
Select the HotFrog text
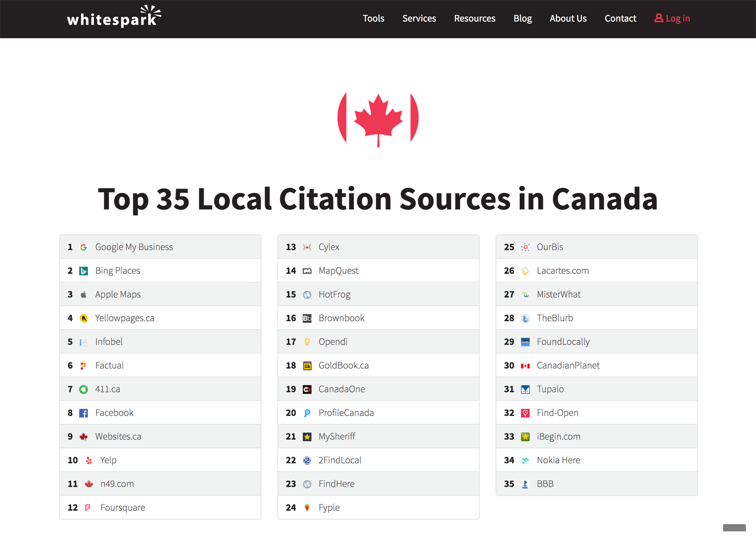pos(335,295)
